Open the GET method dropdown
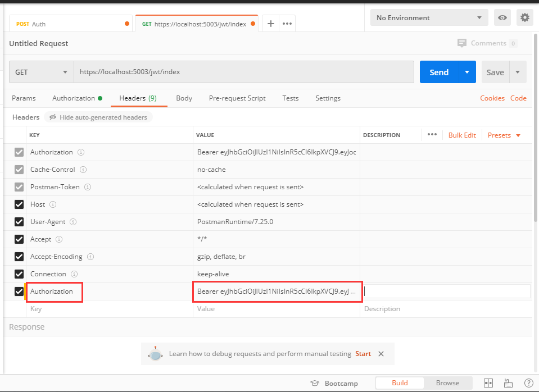 click(41, 72)
